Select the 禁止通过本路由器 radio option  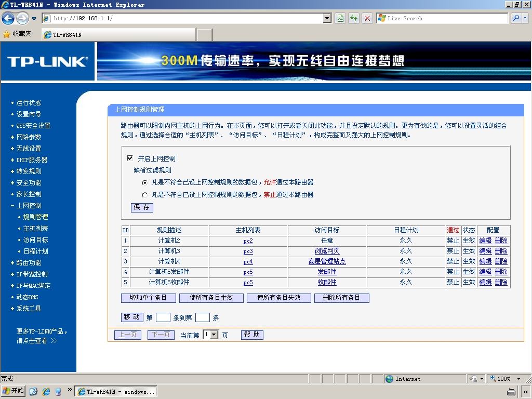[x=145, y=195]
